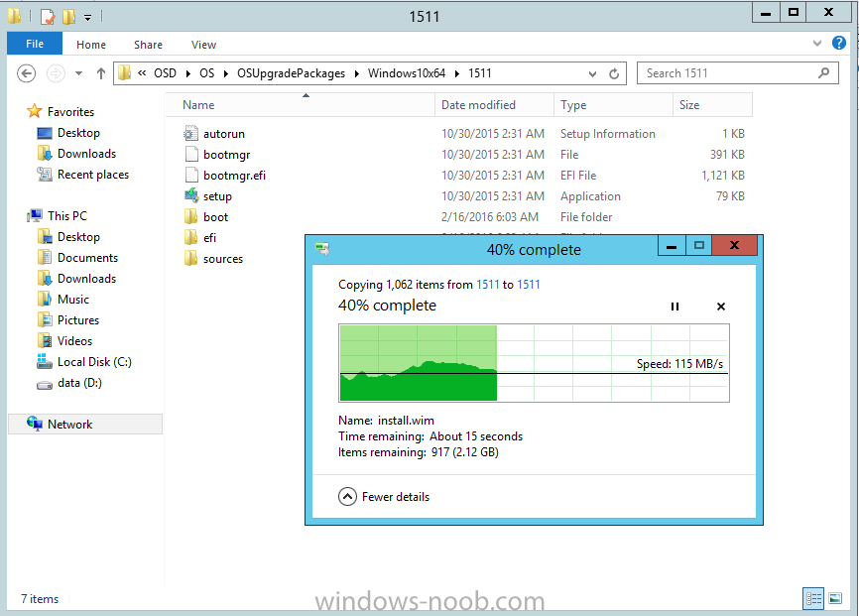Open the OS breadcrumb arrow dropdown
The height and width of the screenshot is (616, 859).
coord(226,73)
